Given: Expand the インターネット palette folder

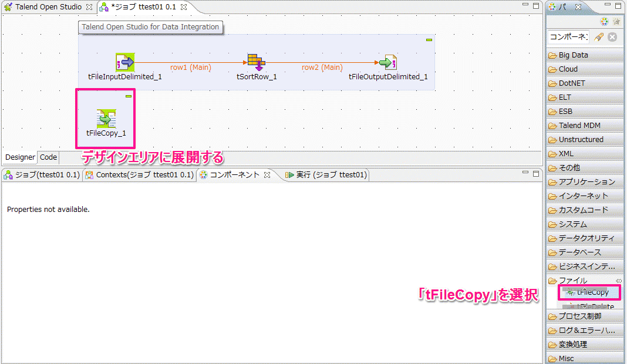Looking at the screenshot, I should coord(585,196).
